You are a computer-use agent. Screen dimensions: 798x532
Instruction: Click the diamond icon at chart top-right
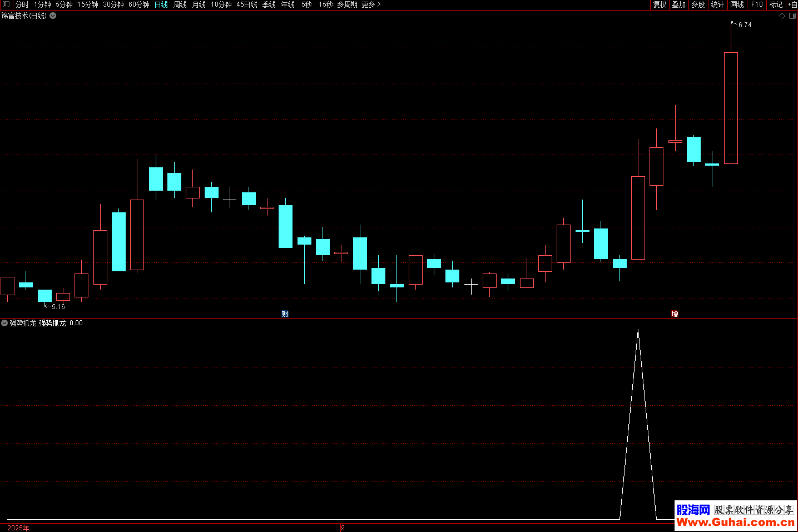(x=782, y=16)
